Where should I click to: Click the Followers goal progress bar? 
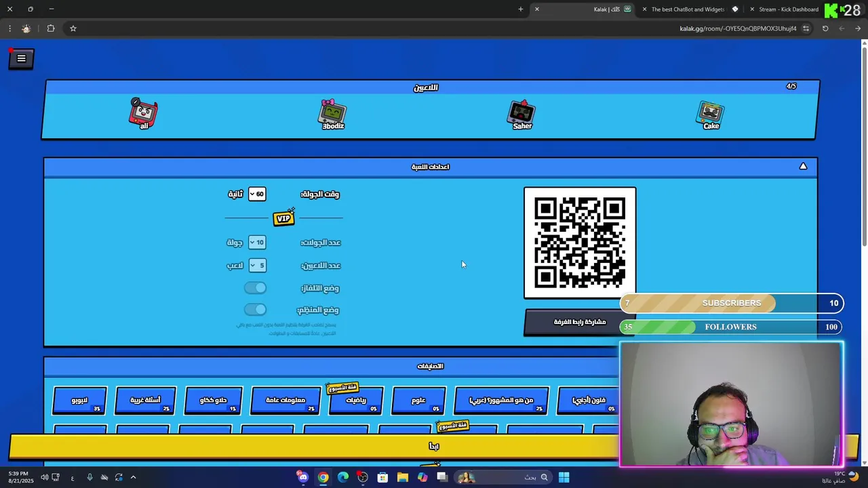[x=732, y=327]
